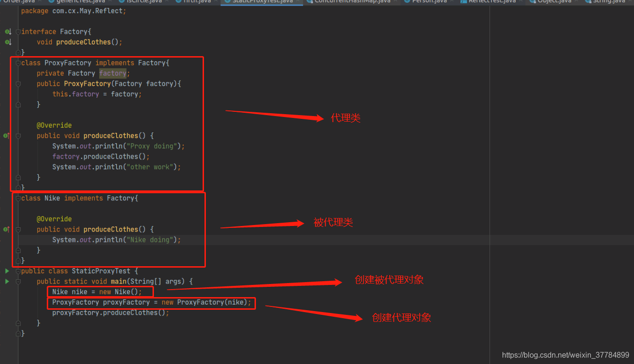The height and width of the screenshot is (364, 634).
Task: Click the @Override annotation in ProxyFactory
Action: (x=54, y=125)
